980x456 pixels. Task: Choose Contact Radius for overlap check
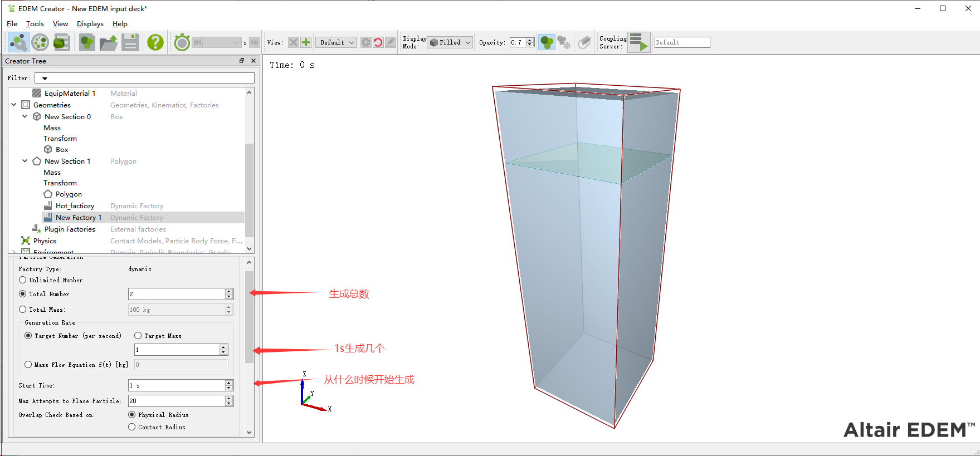[132, 427]
